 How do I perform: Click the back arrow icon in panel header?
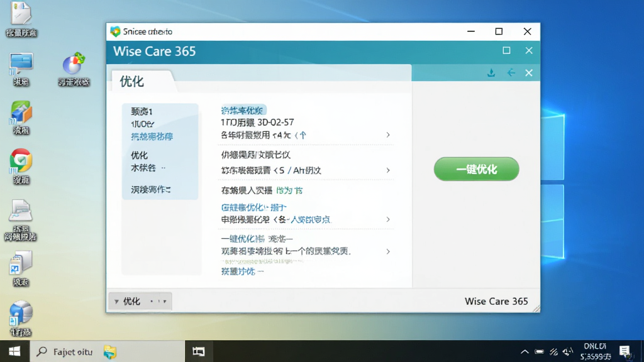tap(511, 73)
